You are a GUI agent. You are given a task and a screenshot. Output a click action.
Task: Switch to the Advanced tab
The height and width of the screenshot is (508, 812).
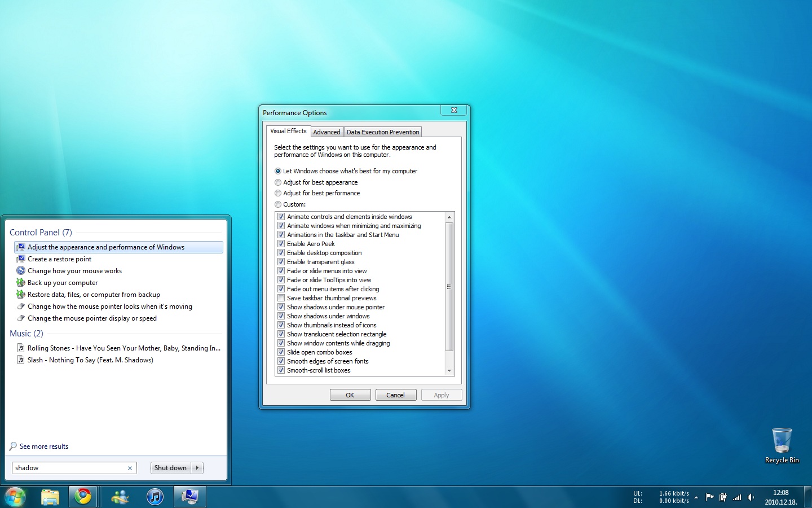(x=326, y=132)
